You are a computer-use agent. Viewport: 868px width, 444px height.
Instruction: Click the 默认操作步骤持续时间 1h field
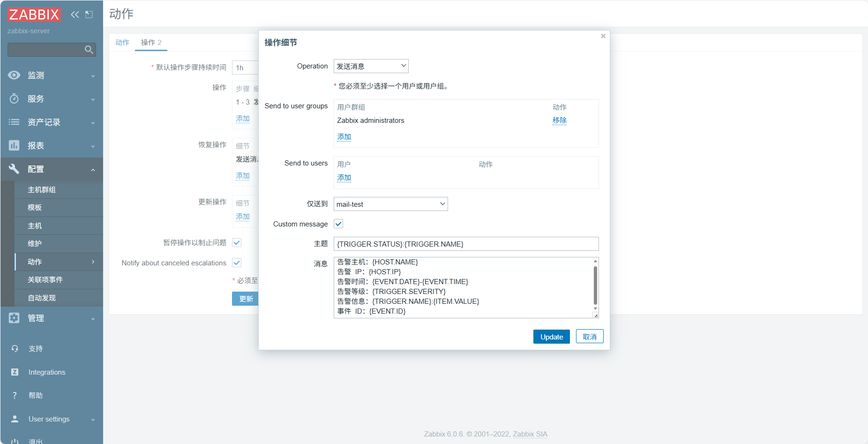click(246, 68)
